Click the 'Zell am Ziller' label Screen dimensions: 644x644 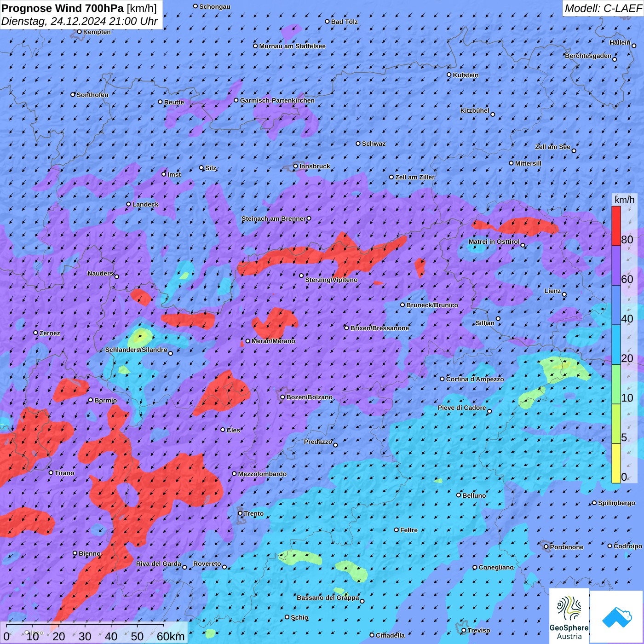(415, 177)
